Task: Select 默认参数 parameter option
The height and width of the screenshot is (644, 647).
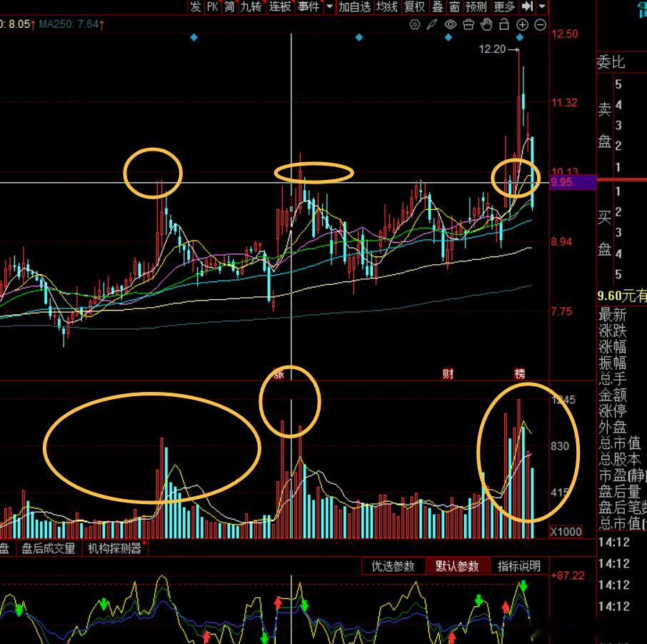Action: point(457,566)
